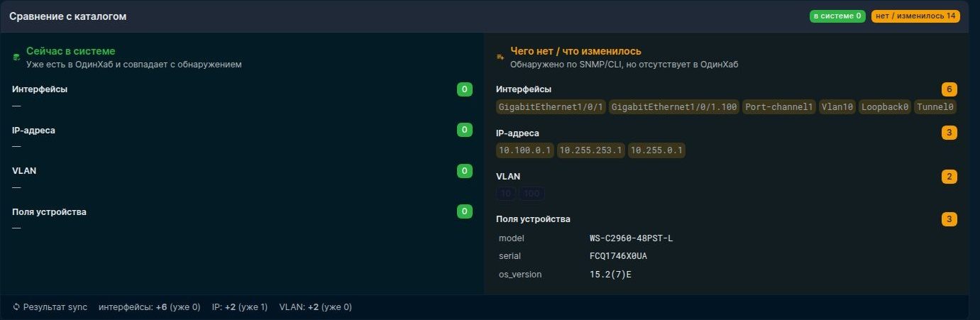Click the "Сравнение с каталогом" panel title

click(68, 16)
